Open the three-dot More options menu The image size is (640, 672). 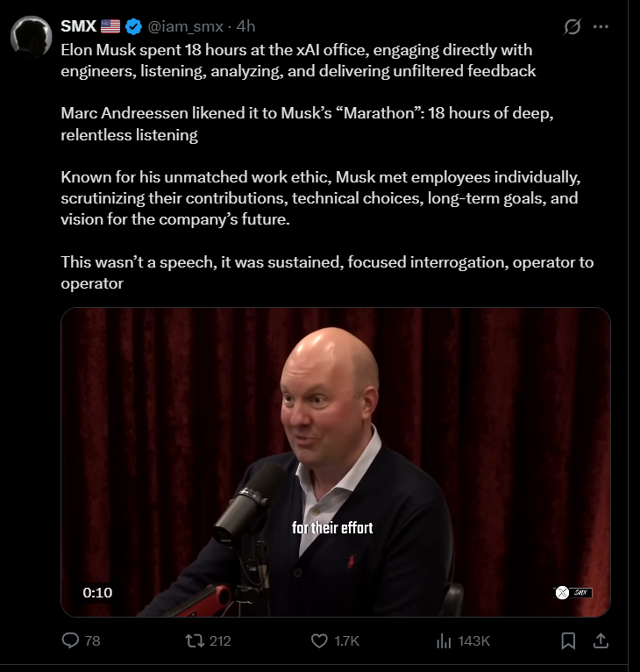click(601, 27)
